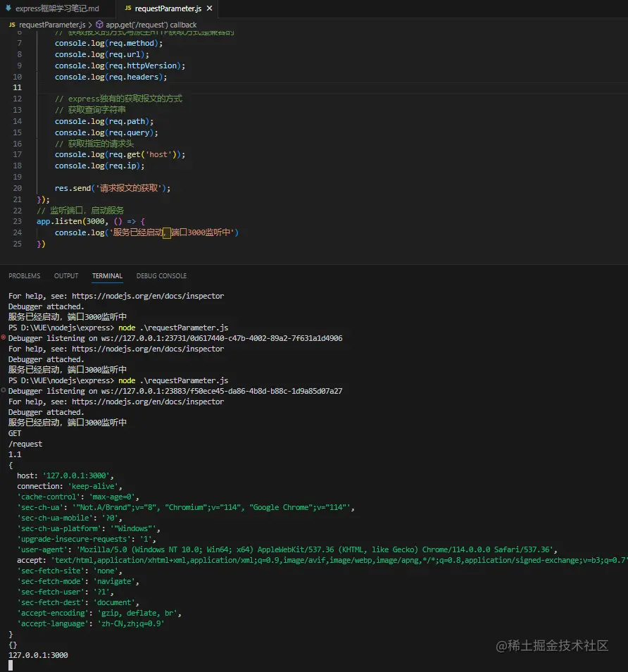Click the JS icon on requestParameter.js tab
This screenshot has width=628, height=672.
(x=128, y=8)
